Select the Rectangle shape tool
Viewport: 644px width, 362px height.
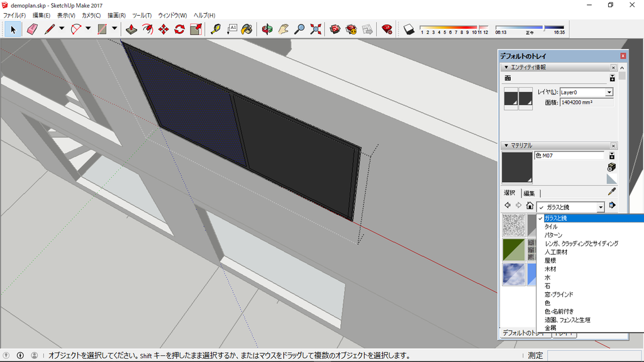[x=103, y=29]
